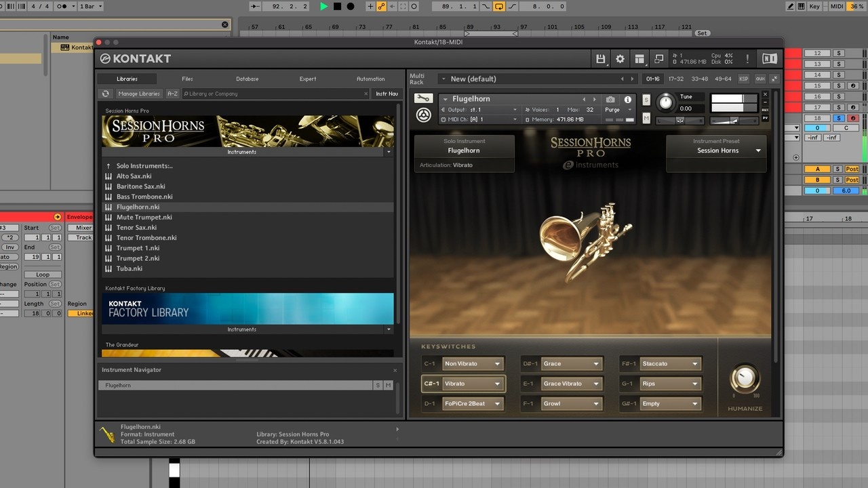The image size is (868, 488).
Task: Open the Automation tab
Action: (x=370, y=79)
